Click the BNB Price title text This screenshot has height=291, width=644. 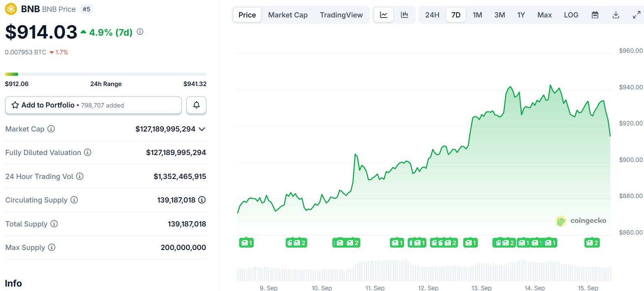tap(59, 9)
